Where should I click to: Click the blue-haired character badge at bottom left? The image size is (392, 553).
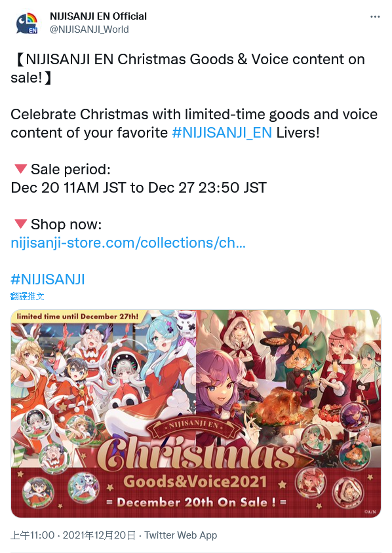coord(83,489)
